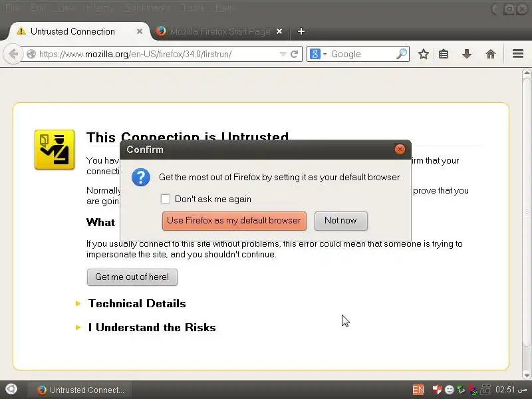
Task: Open the History menu
Action: point(100,8)
